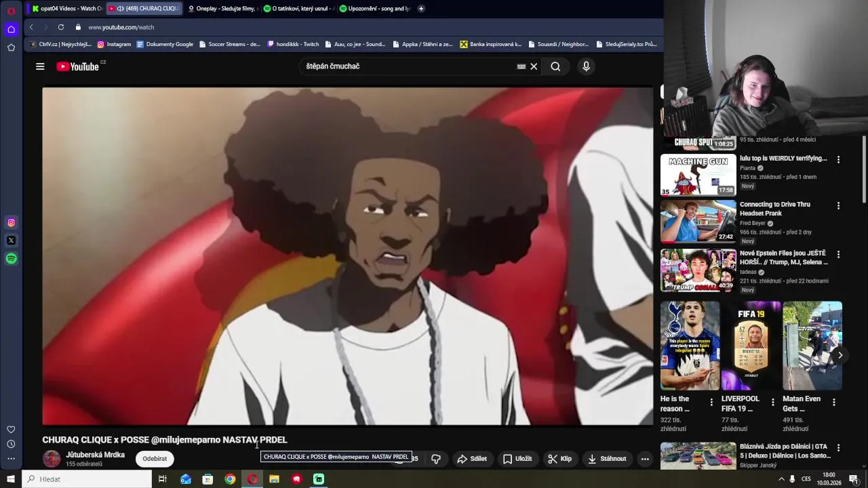Submit search with the magnifier button
Screen dimensions: 868x488
[x=555, y=66]
